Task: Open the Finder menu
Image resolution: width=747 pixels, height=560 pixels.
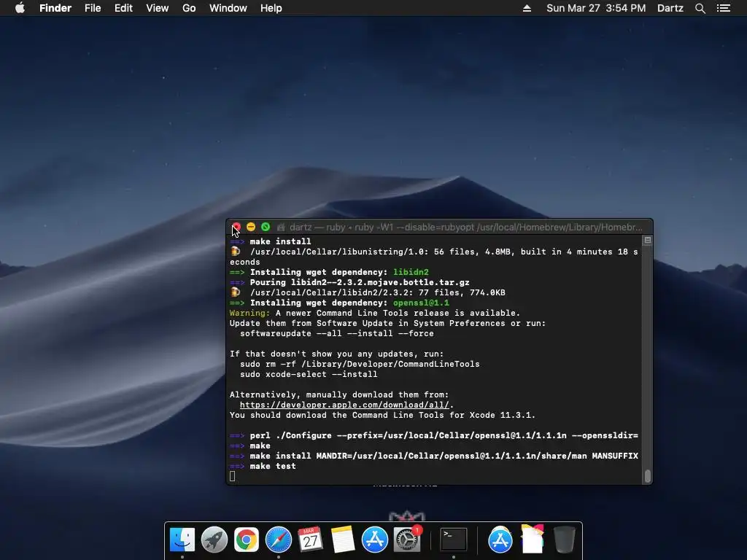Action: pyautogui.click(x=55, y=8)
